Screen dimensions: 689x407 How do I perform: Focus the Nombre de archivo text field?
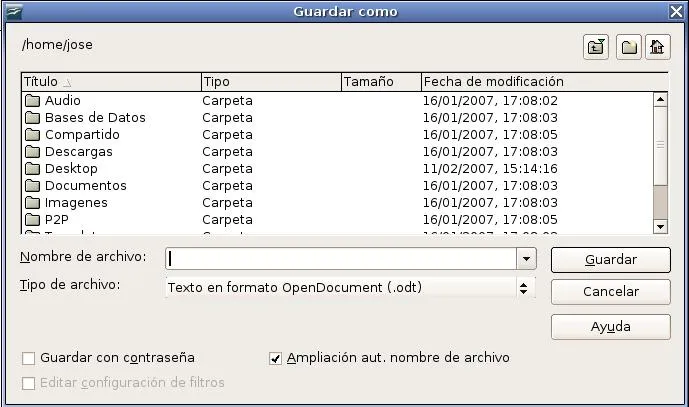point(340,258)
